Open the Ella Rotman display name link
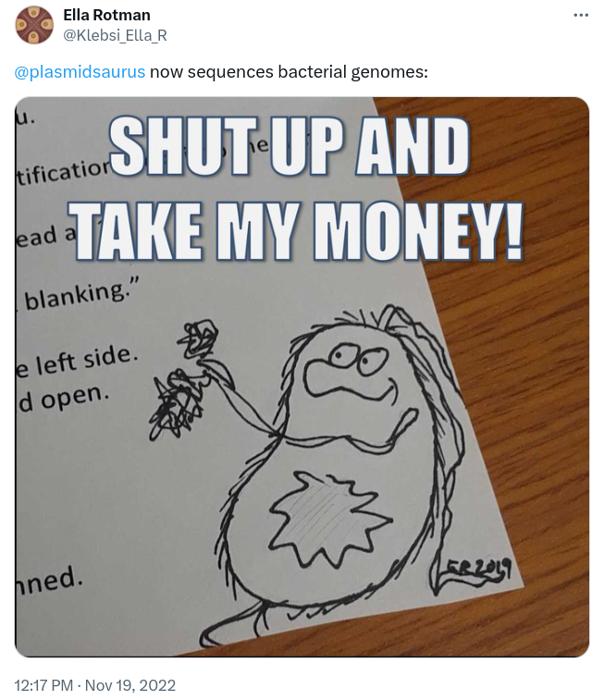This screenshot has height=700, width=604. (x=106, y=15)
